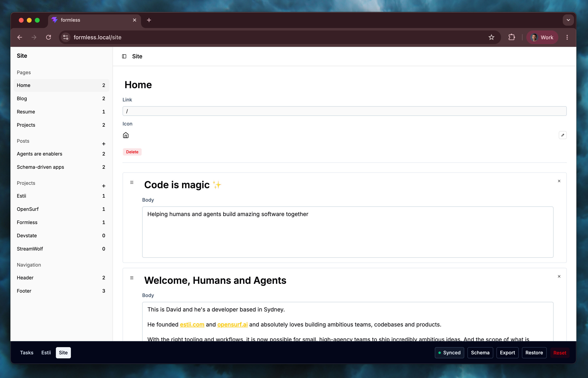Click the red Reset button
588x378 pixels.
pyautogui.click(x=560, y=353)
